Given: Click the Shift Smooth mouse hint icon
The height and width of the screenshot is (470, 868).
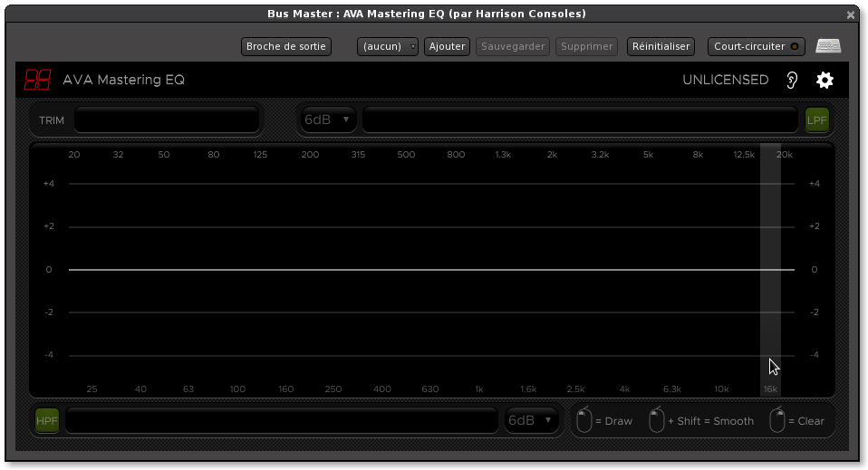Looking at the screenshot, I should pos(657,420).
